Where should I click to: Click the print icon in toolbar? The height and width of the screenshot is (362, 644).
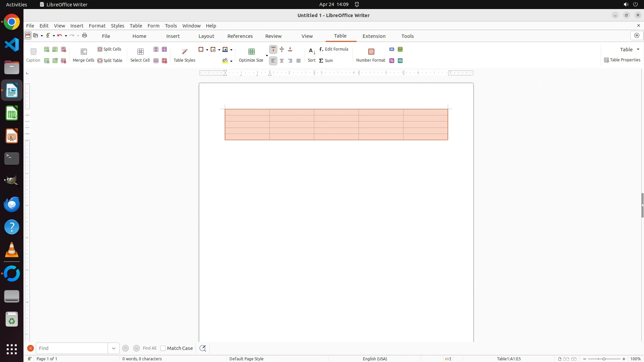click(85, 36)
